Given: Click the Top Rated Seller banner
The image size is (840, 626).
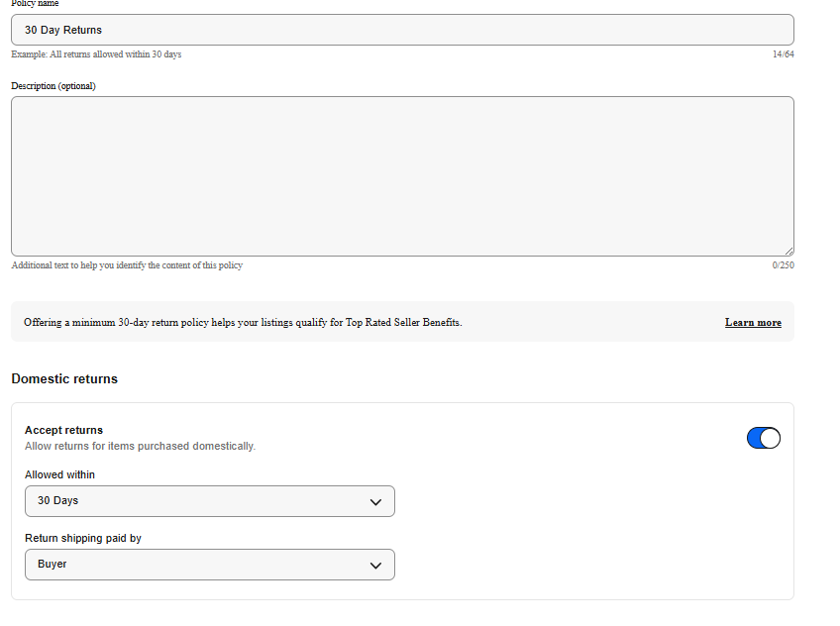Looking at the screenshot, I should point(396,322).
